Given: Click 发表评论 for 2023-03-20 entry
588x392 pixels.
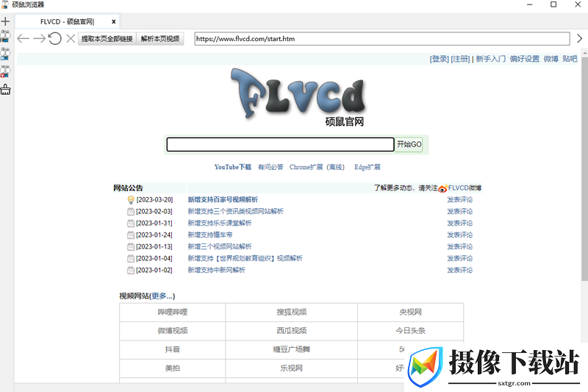Looking at the screenshot, I should pyautogui.click(x=460, y=199).
